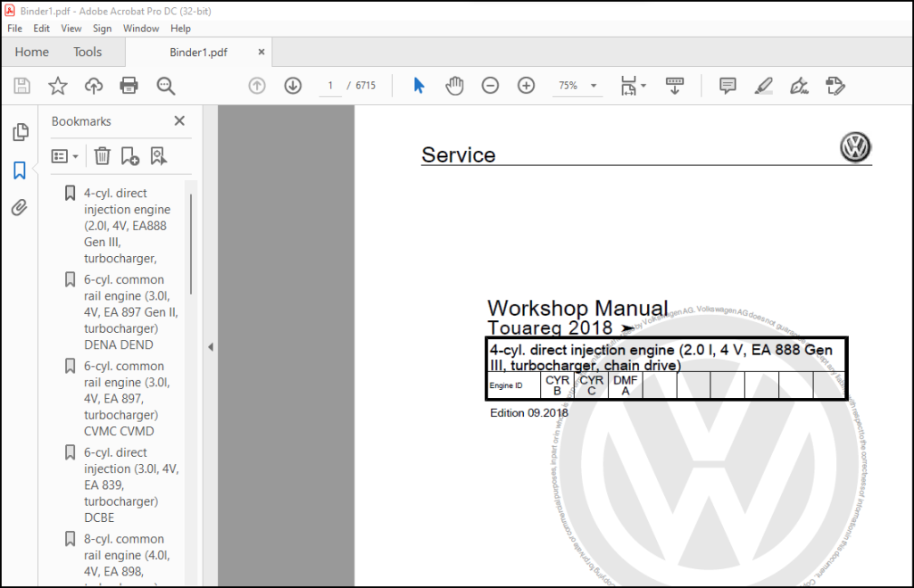The image size is (914, 588).
Task: Click the 75% zoom value field
Action: [x=569, y=86]
